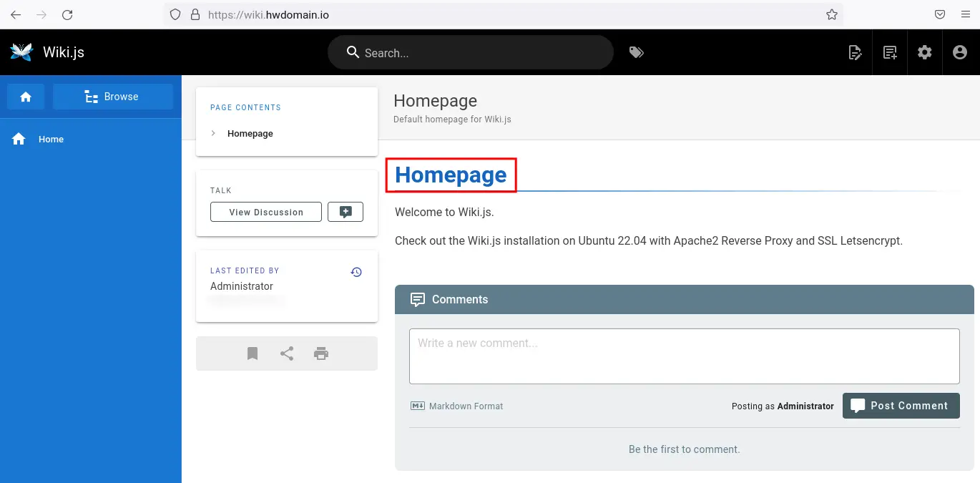
Task: Click the Markdown Format label
Action: (x=466, y=406)
